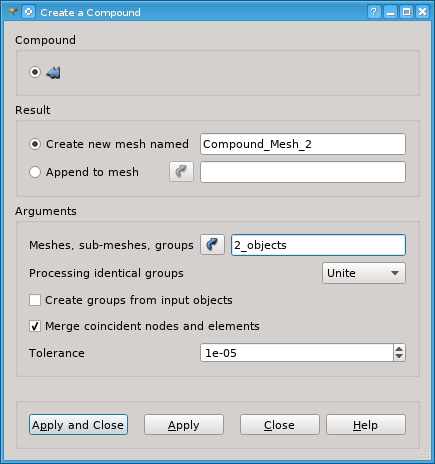The width and height of the screenshot is (435, 464).
Task: Click the Apply button
Action: click(184, 425)
